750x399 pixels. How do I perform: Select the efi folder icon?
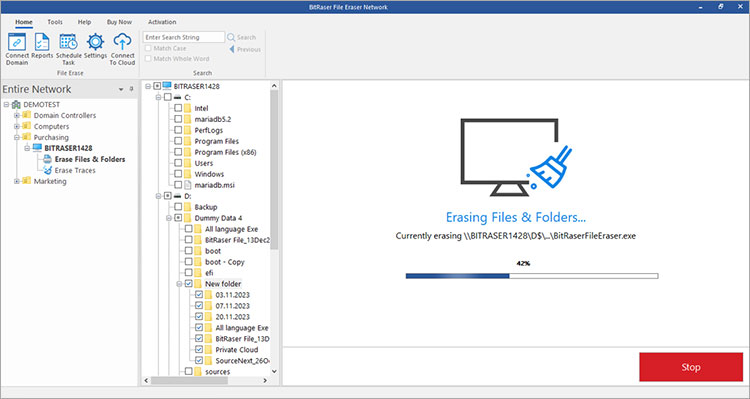pos(198,273)
